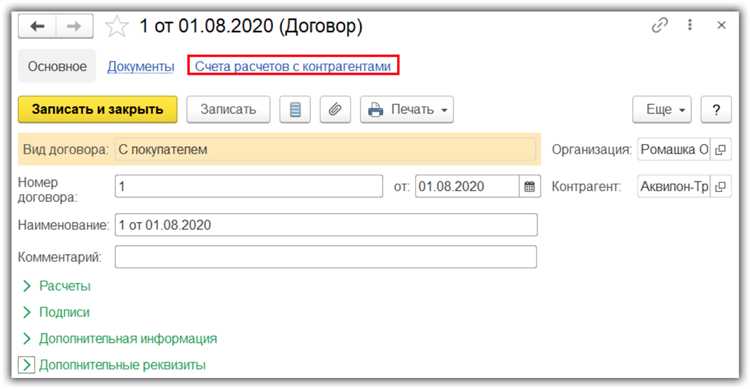Image resolution: width=750 pixels, height=389 pixels.
Task: Click the Записать button
Action: tap(228, 110)
